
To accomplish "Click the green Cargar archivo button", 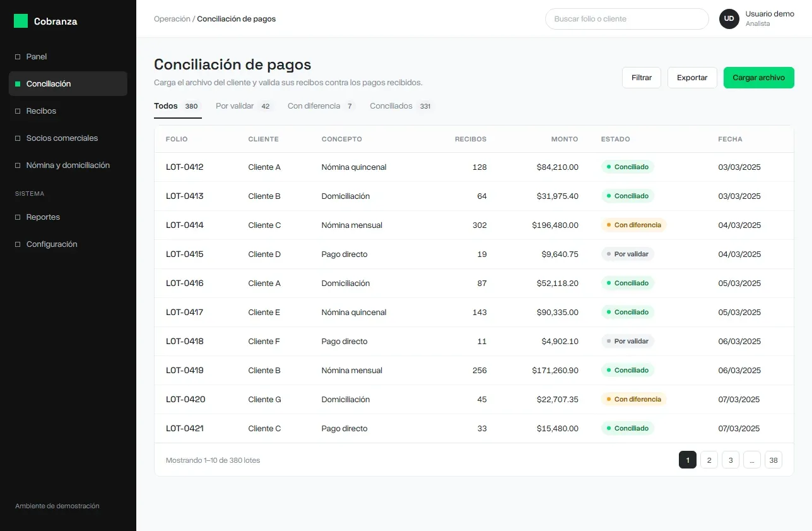I will click(x=759, y=78).
